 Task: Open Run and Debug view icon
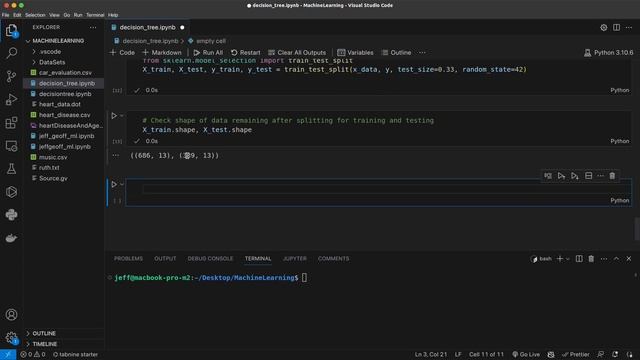point(11,99)
